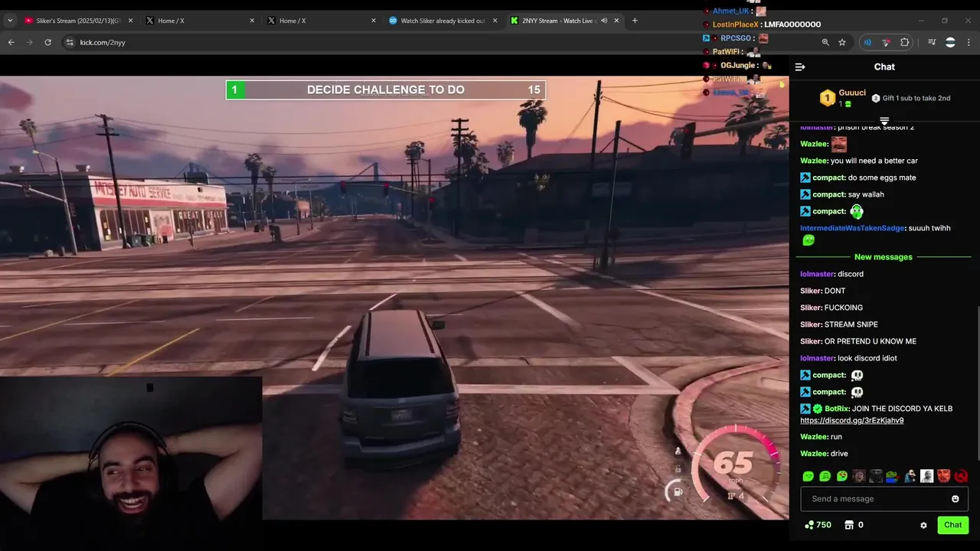Image resolution: width=980 pixels, height=551 pixels.
Task: Open the shop icon showing 0
Action: [x=854, y=525]
